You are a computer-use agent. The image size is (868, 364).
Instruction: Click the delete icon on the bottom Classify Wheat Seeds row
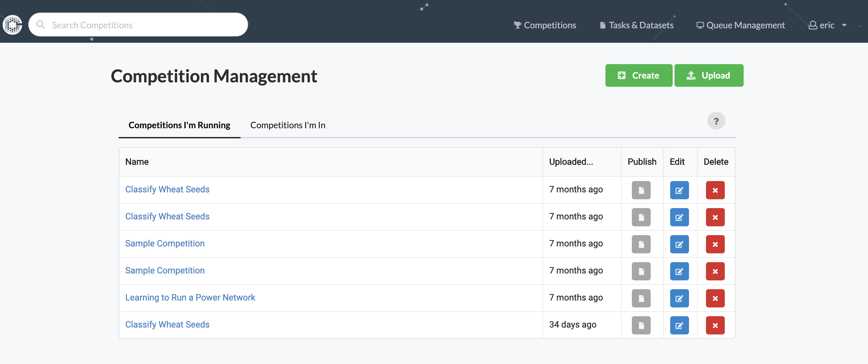coord(715,325)
